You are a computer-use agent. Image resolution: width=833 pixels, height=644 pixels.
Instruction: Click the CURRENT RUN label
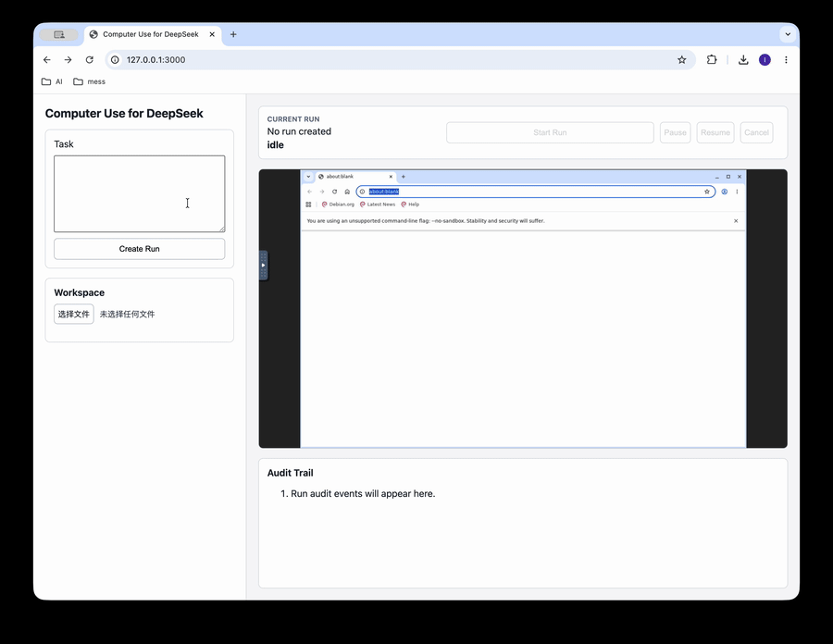[x=293, y=119]
